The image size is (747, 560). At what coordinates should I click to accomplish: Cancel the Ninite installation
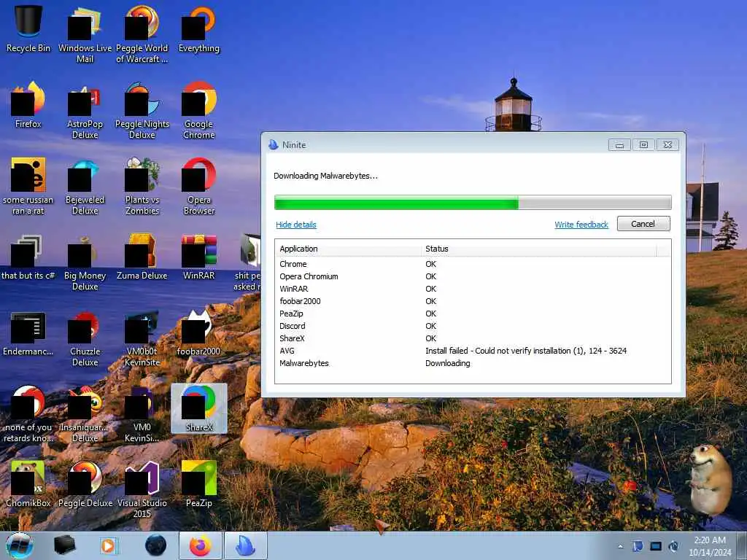point(643,224)
